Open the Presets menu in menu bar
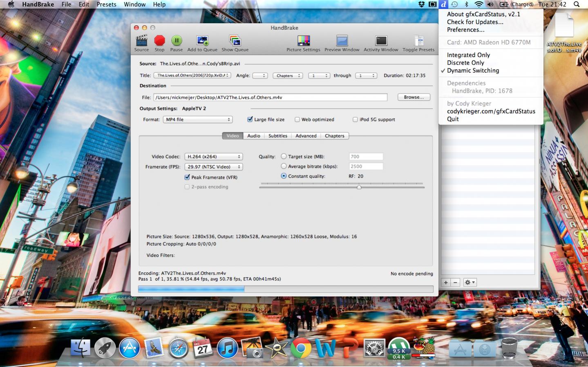 pyautogui.click(x=106, y=4)
